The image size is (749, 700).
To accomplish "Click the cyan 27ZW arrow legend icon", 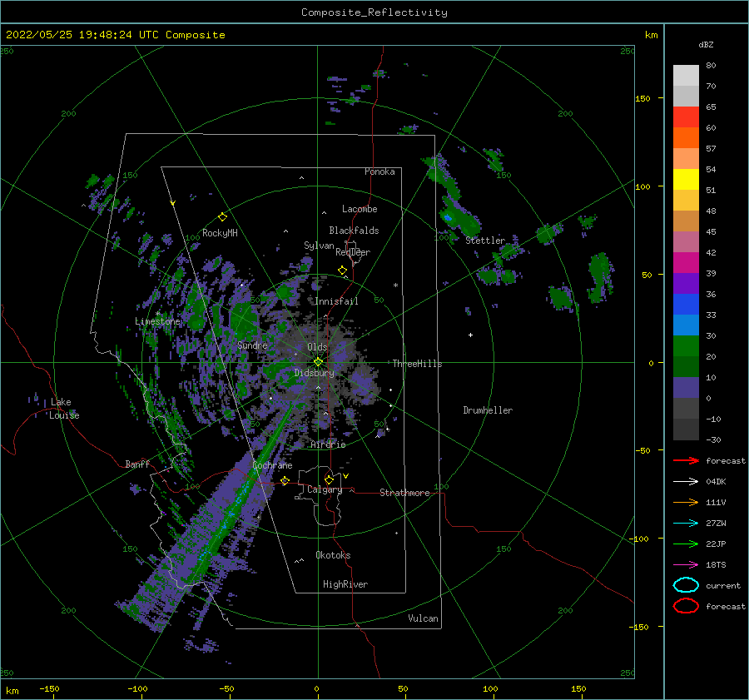I will [x=686, y=524].
